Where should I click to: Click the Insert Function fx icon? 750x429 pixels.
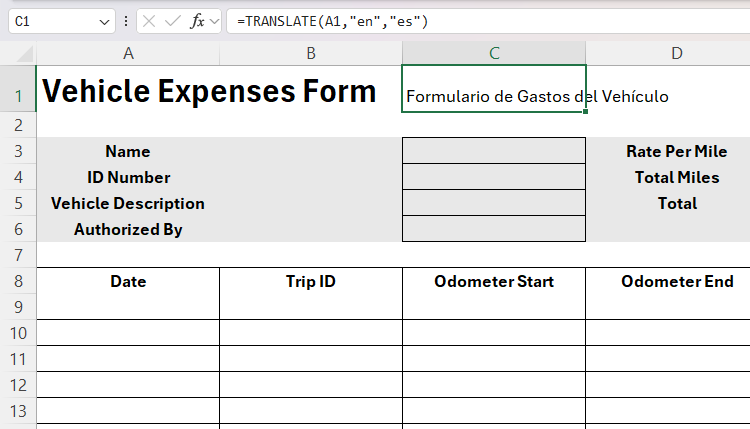coord(197,20)
